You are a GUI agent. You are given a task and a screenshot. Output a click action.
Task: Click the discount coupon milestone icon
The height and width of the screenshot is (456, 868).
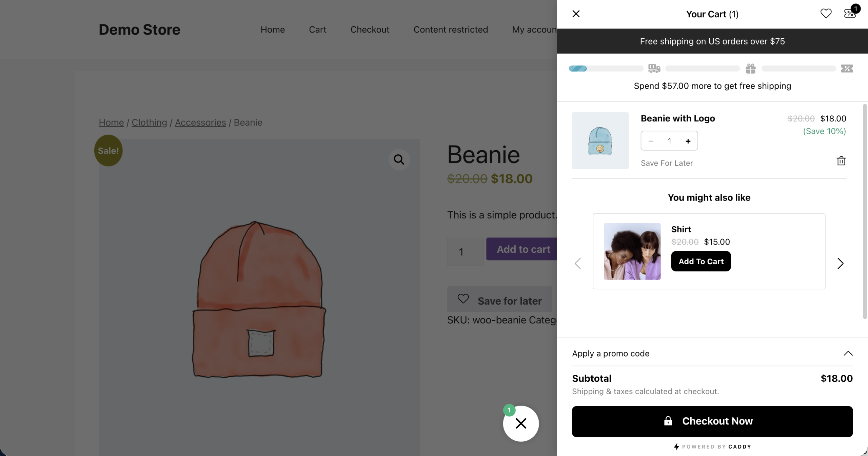847,69
